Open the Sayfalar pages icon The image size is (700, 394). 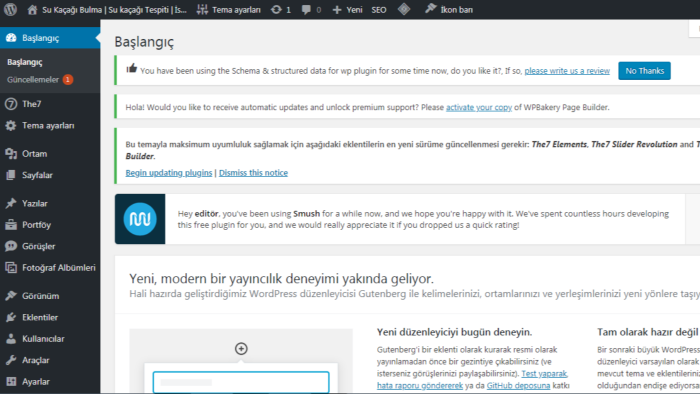pyautogui.click(x=11, y=175)
